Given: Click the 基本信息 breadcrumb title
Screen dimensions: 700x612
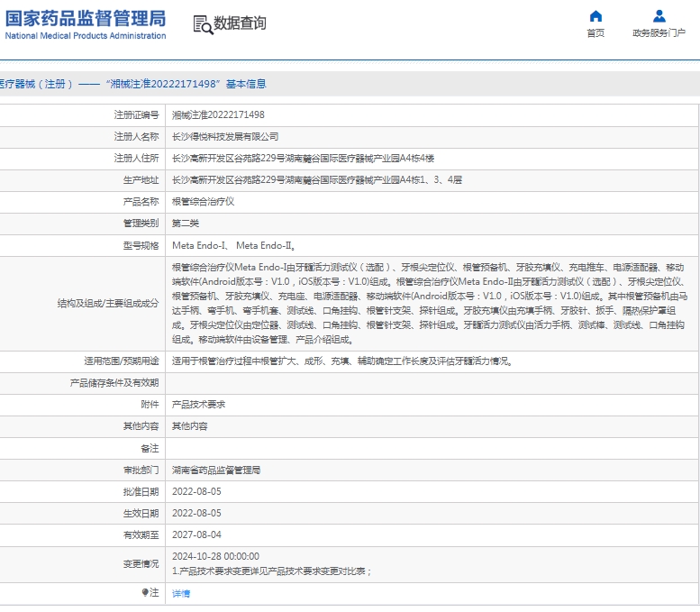Looking at the screenshot, I should [x=246, y=84].
